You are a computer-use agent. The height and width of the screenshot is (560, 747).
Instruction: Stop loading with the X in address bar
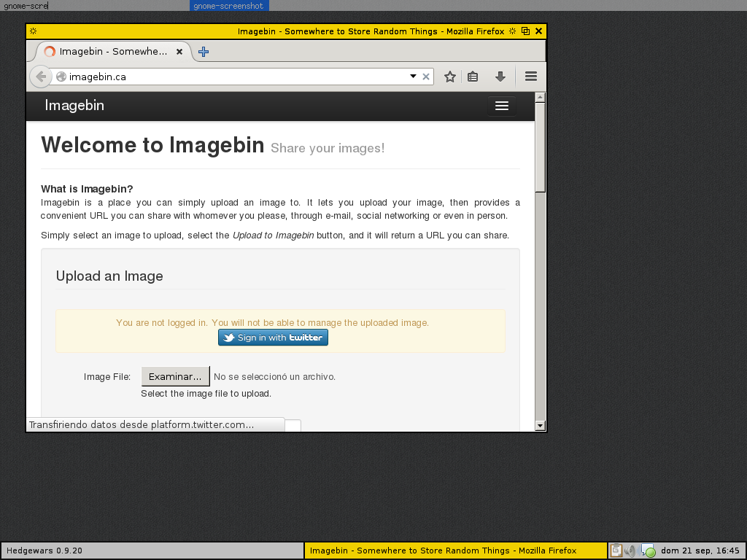[426, 77]
